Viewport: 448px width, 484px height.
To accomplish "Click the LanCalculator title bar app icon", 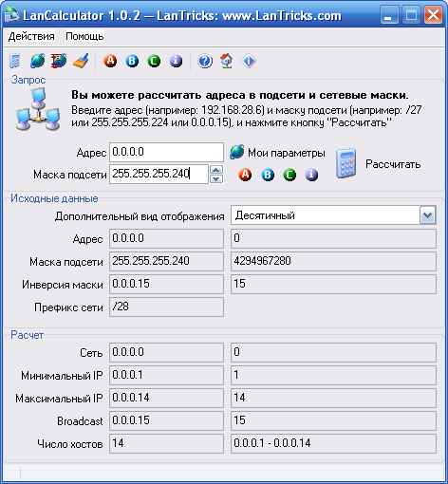I will pos(12,15).
